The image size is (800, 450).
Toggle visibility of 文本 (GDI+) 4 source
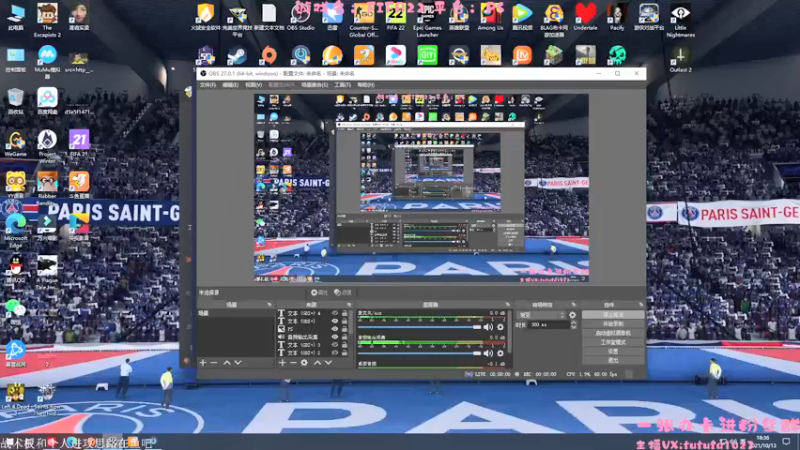click(335, 313)
